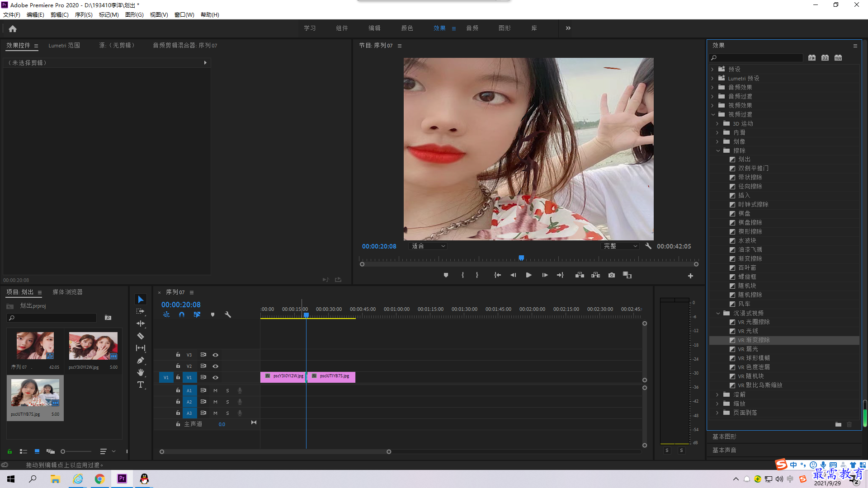Step back one frame

pyautogui.click(x=513, y=275)
